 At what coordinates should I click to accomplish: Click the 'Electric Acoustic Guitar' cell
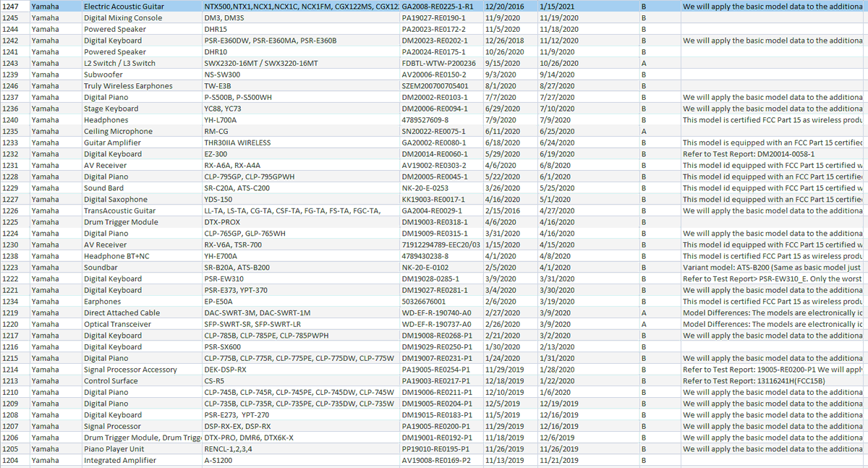(141, 6)
